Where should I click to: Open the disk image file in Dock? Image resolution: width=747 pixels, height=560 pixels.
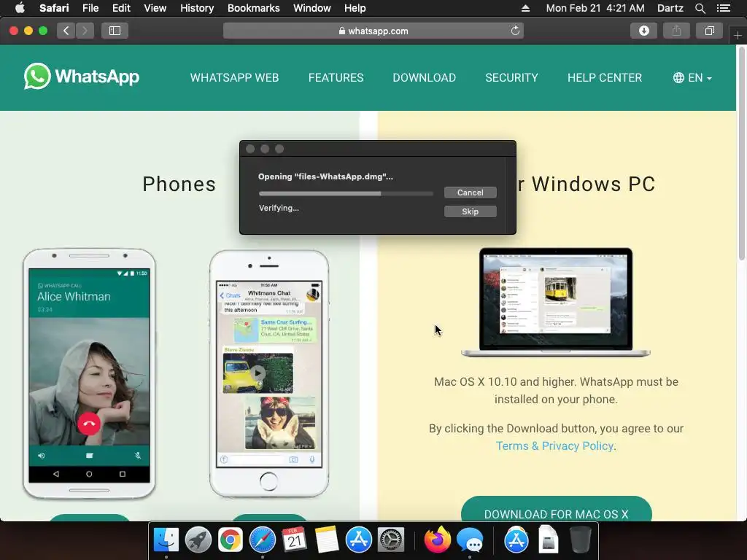(x=549, y=540)
